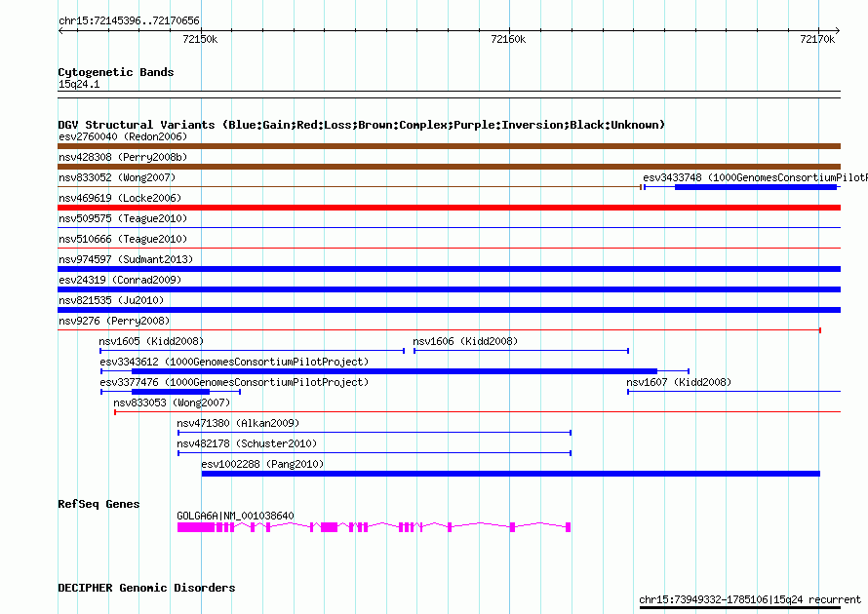The image size is (868, 614).
Task: Click nsv821535 (Ju2010) label
Action: click(111, 300)
